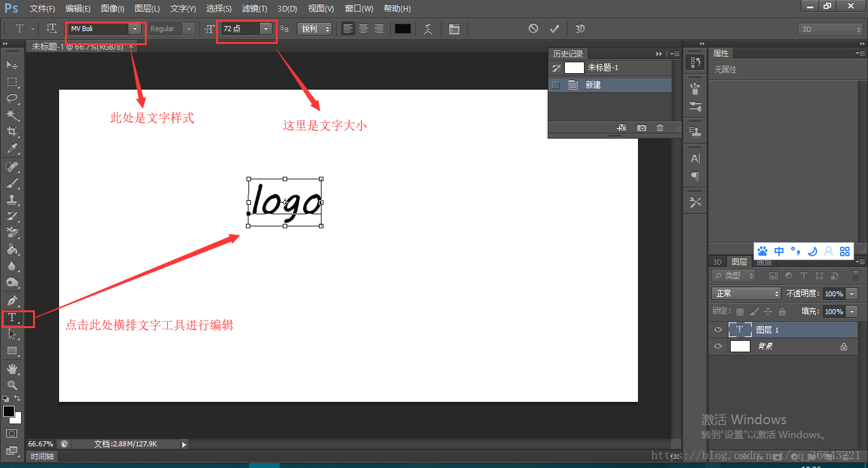Viewport: 868px width, 468px height.
Task: Hide the 图层 1 text layer
Action: click(718, 330)
